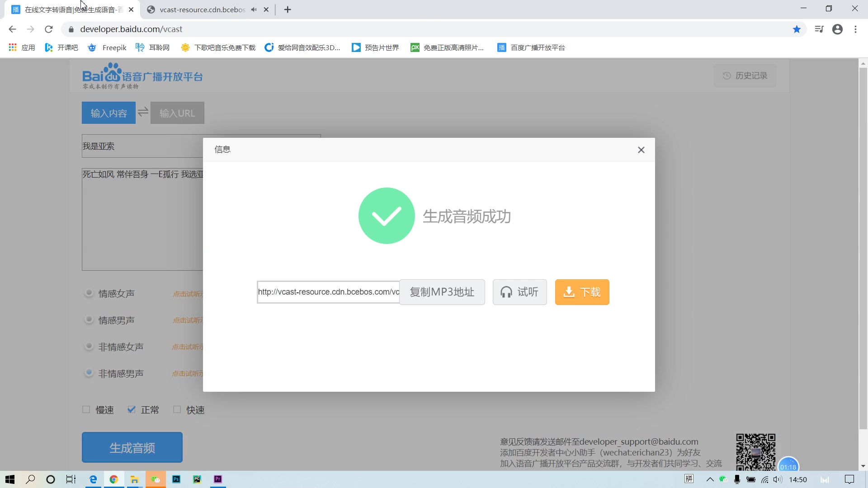The width and height of the screenshot is (868, 488).
Task: Click the 01:18 timer bubble
Action: tap(788, 465)
